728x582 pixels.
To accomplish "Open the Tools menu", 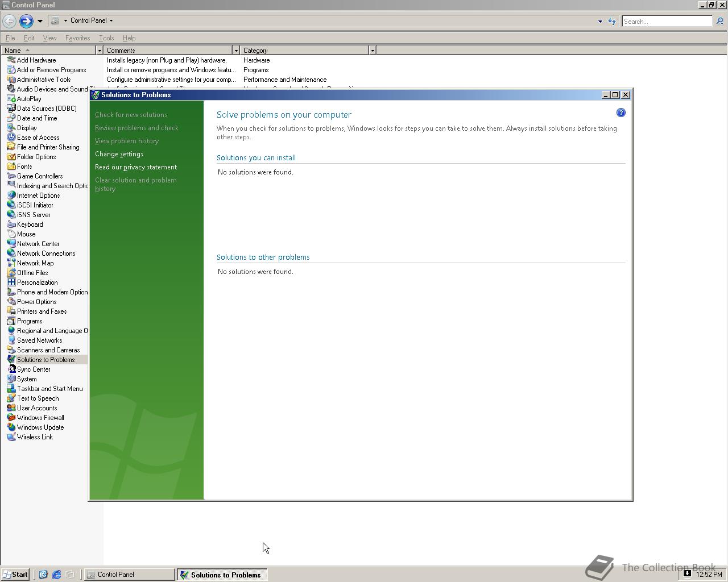I will [x=106, y=38].
